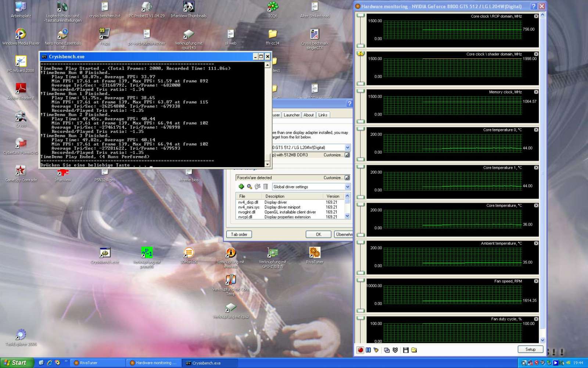Select the Adobe Reader 8 desktop icon
The height and width of the screenshot is (368, 588).
pyautogui.click(x=21, y=91)
